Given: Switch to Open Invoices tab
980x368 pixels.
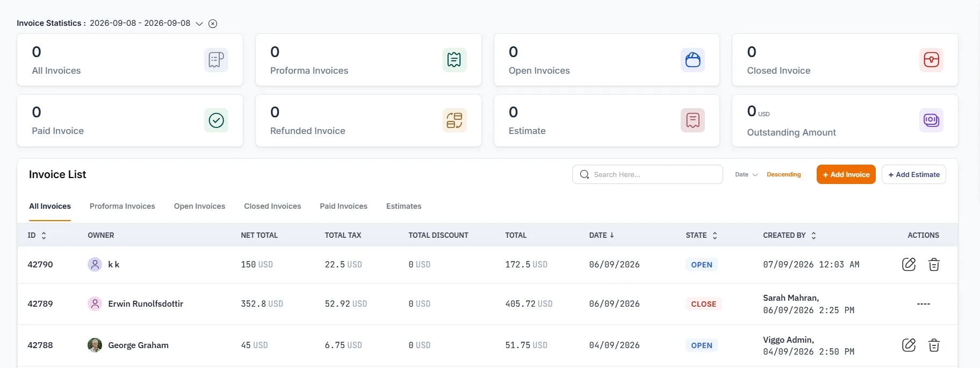Looking at the screenshot, I should [x=199, y=206].
